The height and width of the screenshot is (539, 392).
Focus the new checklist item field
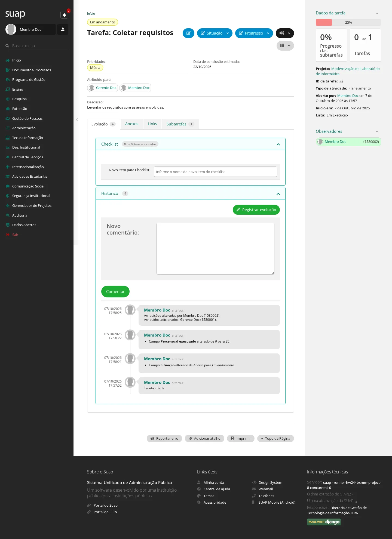(x=215, y=172)
